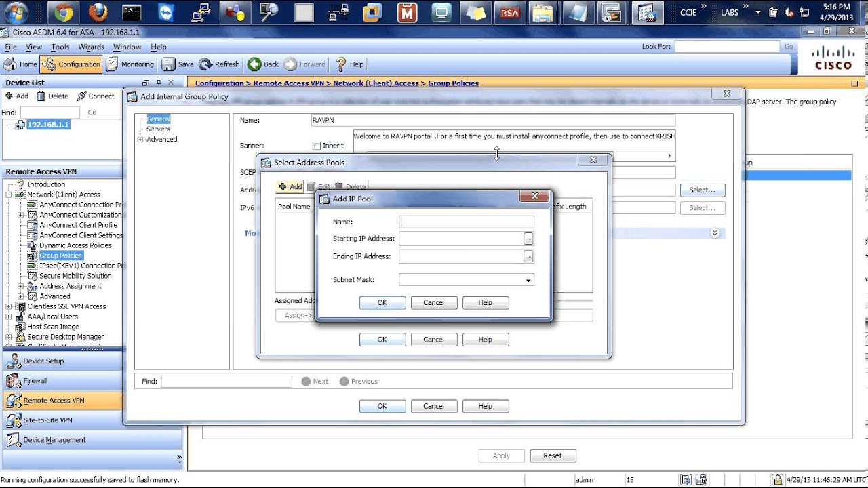
Task: Click Help in Add IP Pool dialog
Action: (x=486, y=303)
